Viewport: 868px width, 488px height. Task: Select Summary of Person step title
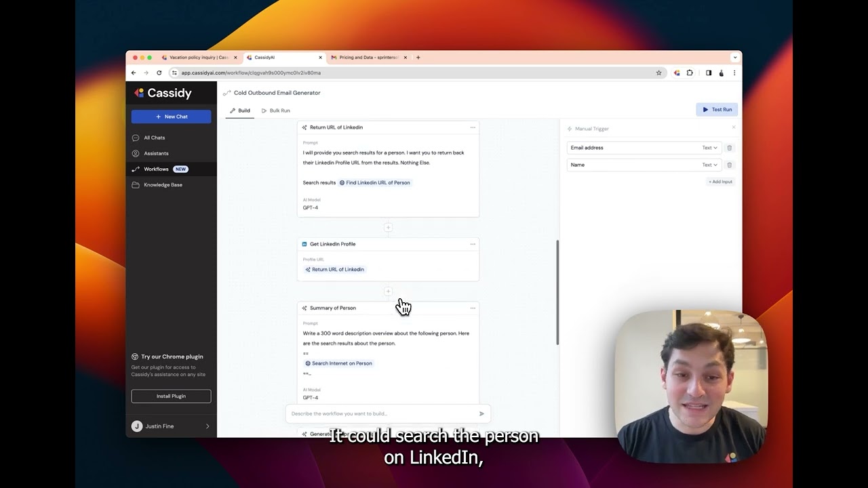pyautogui.click(x=332, y=308)
